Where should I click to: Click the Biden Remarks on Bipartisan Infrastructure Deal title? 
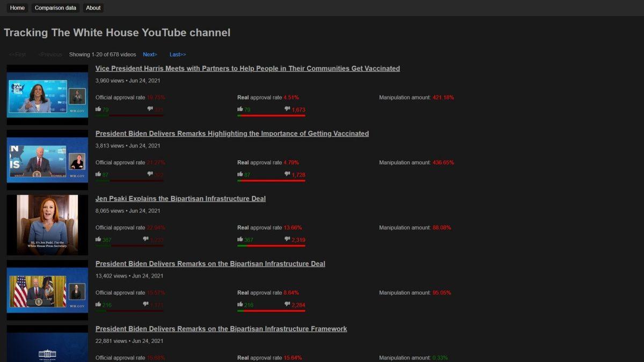tap(210, 263)
